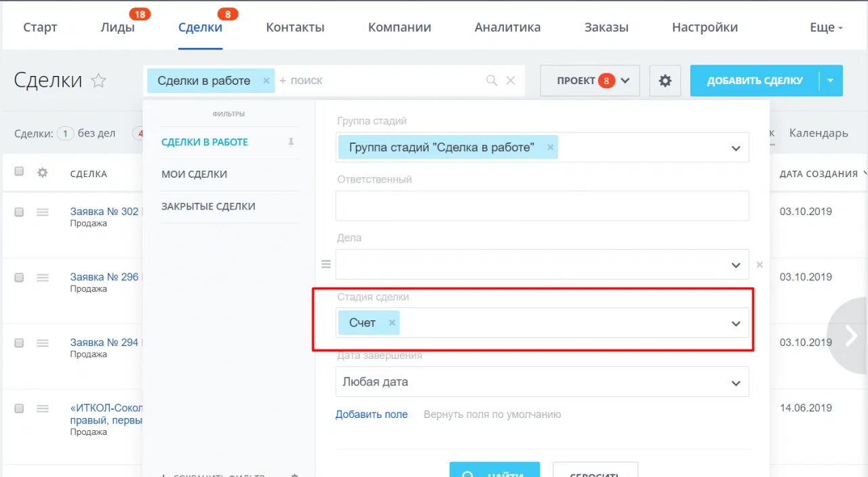Expand the Группа стадий dropdown
The image size is (868, 477).
point(736,147)
